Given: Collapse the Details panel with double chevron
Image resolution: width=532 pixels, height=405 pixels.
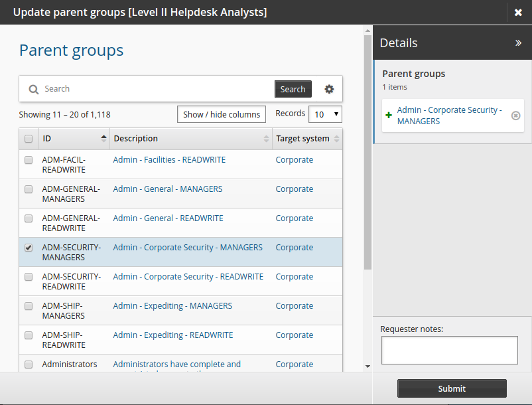Looking at the screenshot, I should tap(518, 43).
